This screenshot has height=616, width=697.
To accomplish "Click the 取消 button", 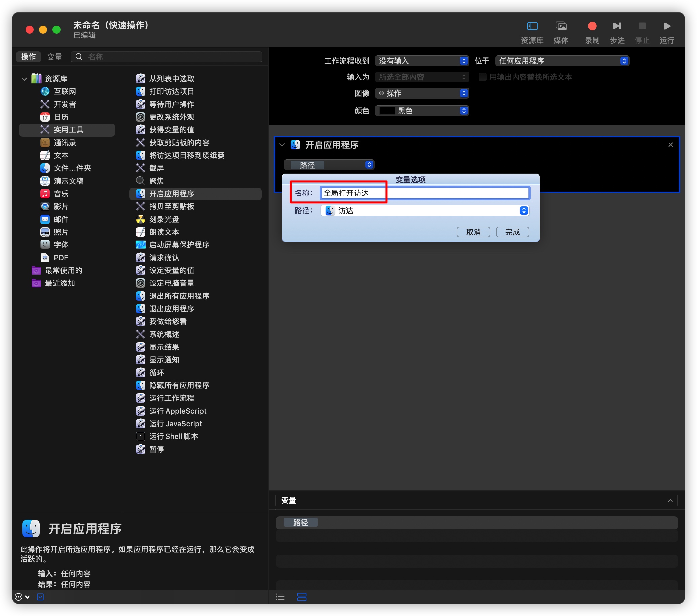I will pyautogui.click(x=473, y=232).
